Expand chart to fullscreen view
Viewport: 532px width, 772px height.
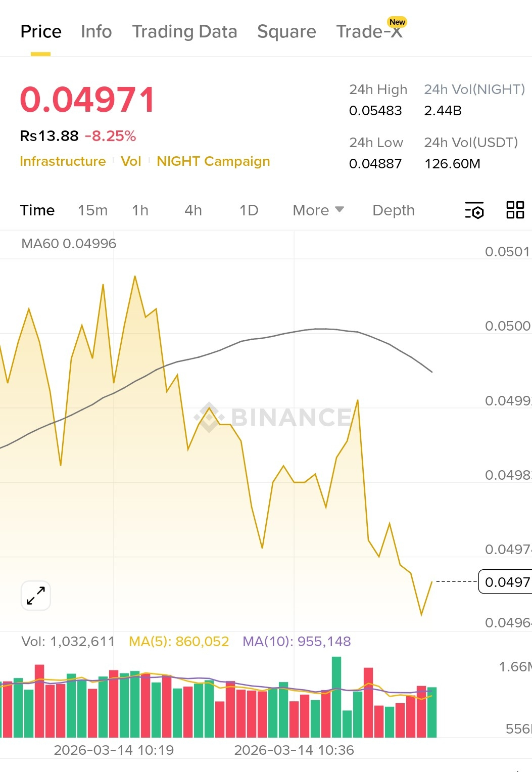(x=36, y=596)
